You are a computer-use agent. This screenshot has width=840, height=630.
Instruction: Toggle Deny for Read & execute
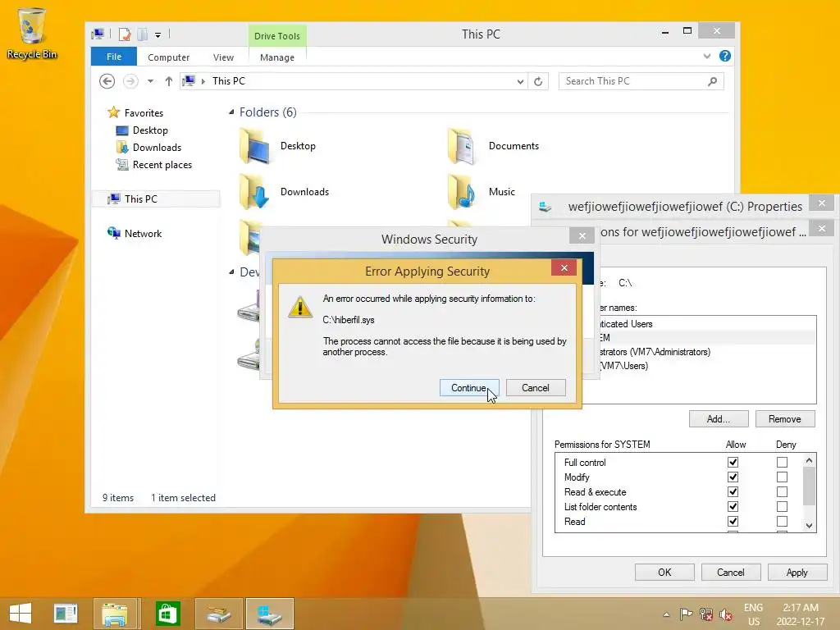coord(782,492)
